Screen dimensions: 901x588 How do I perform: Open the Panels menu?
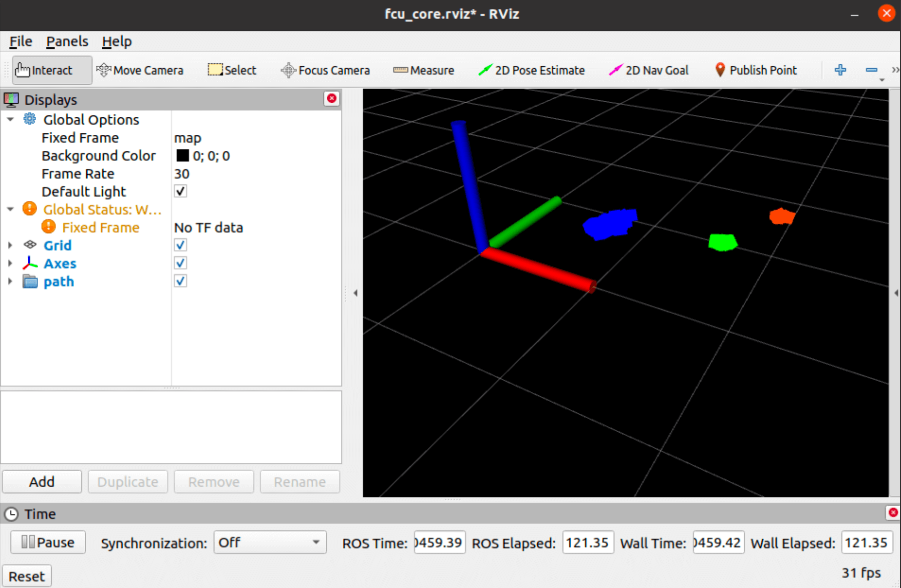pos(67,41)
